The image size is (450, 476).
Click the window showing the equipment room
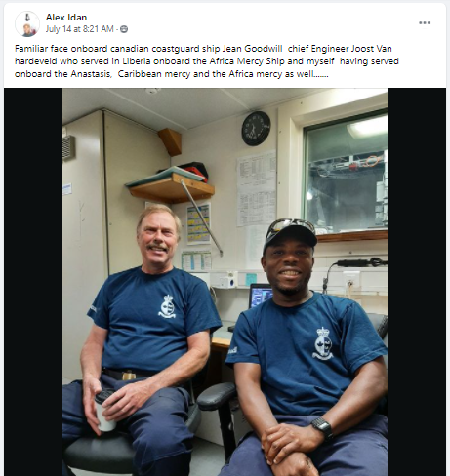pyautogui.click(x=346, y=174)
